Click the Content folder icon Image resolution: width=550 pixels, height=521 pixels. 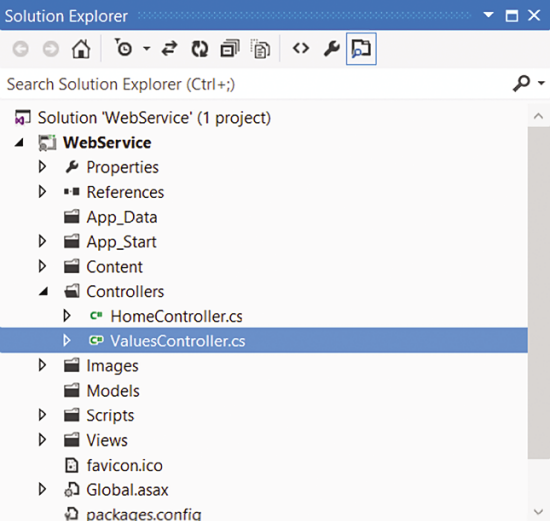pyautogui.click(x=72, y=266)
